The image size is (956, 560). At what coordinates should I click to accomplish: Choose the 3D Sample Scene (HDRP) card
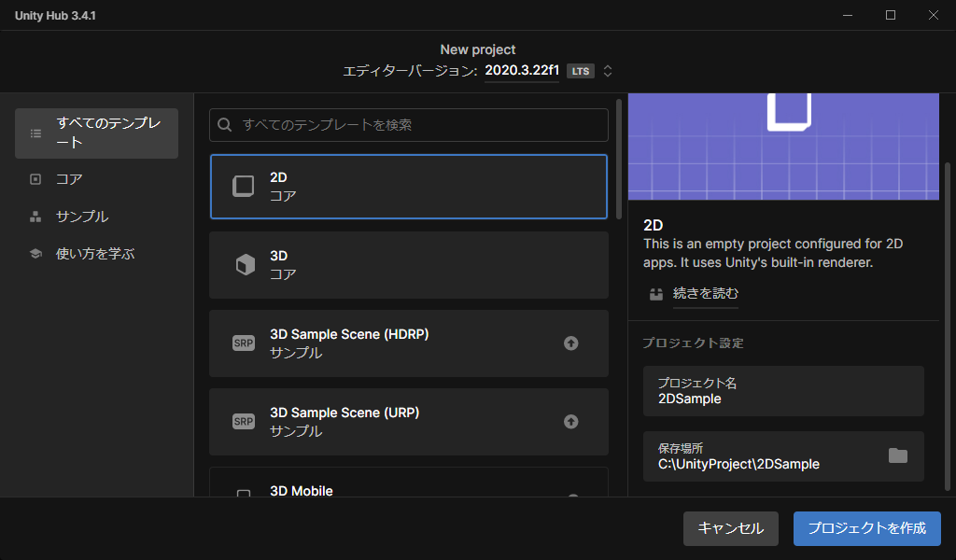[409, 343]
